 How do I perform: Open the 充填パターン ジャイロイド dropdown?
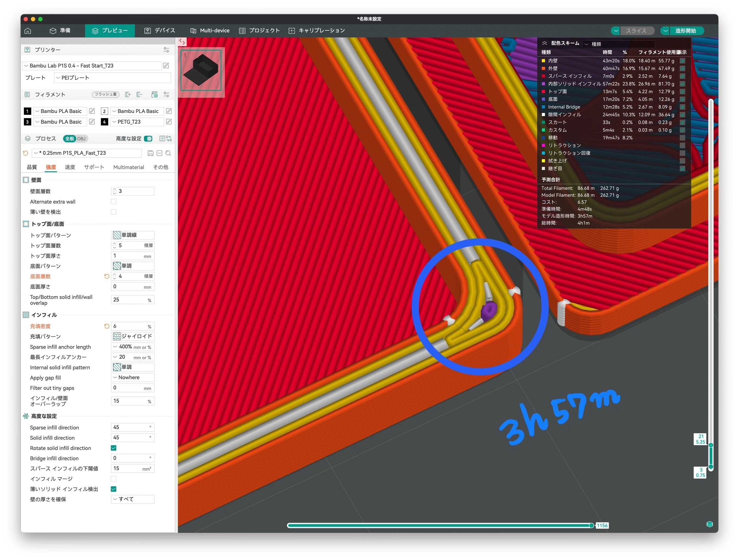coord(133,336)
